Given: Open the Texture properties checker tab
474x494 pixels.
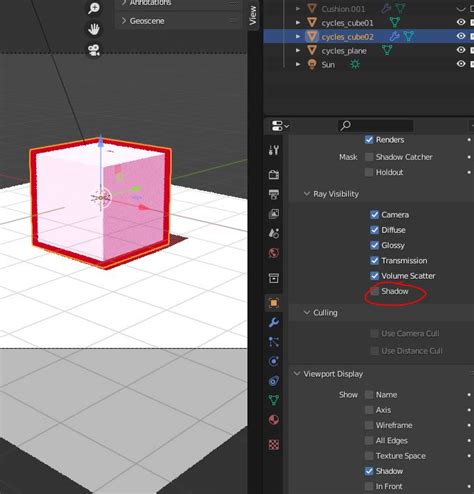Looking at the screenshot, I should click(x=274, y=444).
